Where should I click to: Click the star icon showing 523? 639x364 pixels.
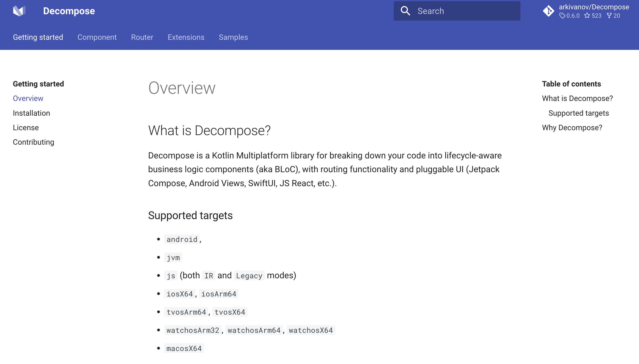(x=587, y=16)
